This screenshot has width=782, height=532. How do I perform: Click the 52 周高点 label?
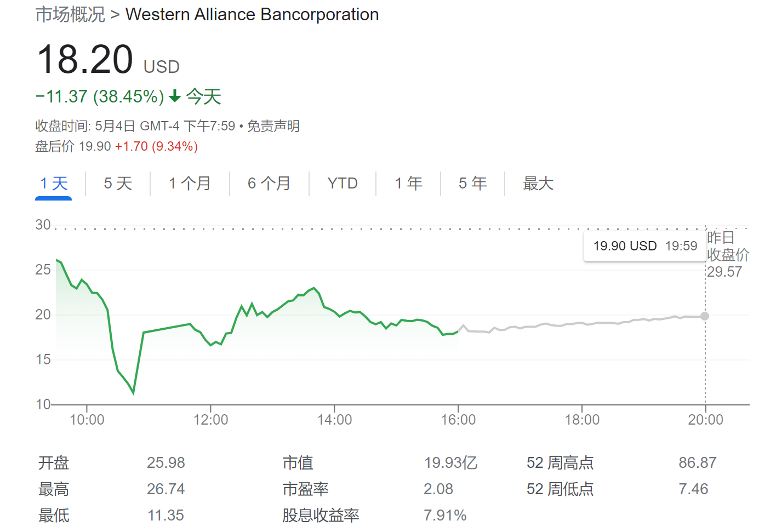point(560,463)
